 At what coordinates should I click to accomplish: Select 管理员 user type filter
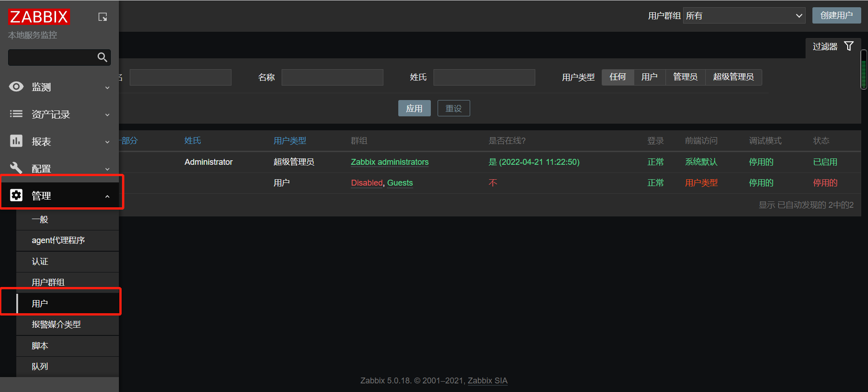click(685, 77)
